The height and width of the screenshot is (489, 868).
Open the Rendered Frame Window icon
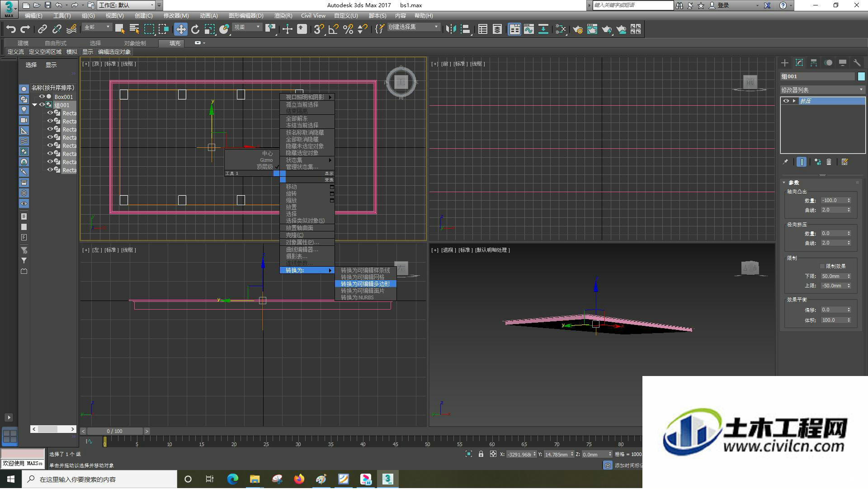[592, 29]
